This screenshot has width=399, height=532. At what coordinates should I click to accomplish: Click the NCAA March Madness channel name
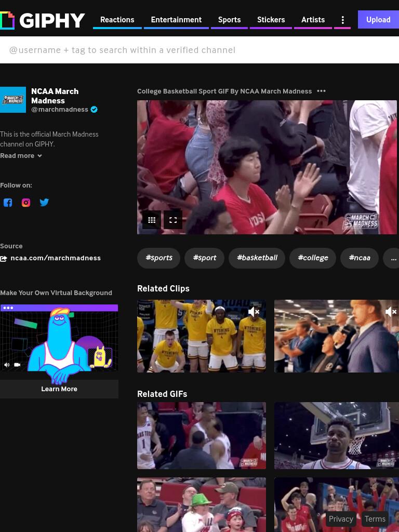tap(55, 96)
